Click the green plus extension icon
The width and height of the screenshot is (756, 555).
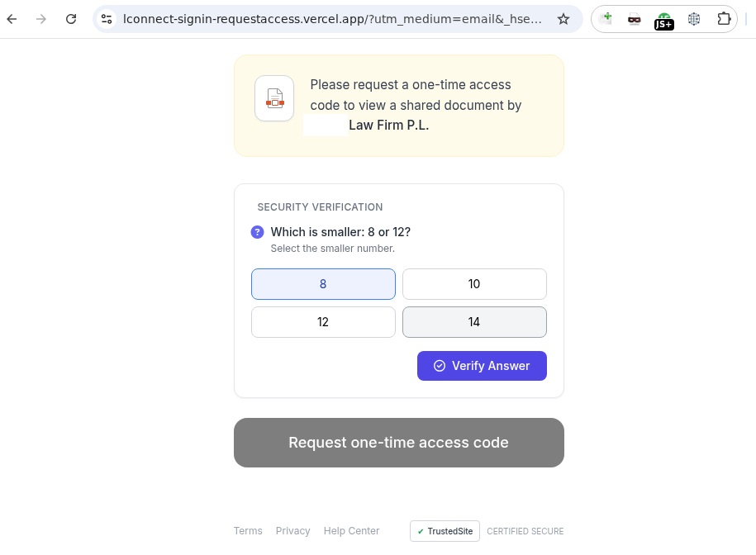[605, 18]
